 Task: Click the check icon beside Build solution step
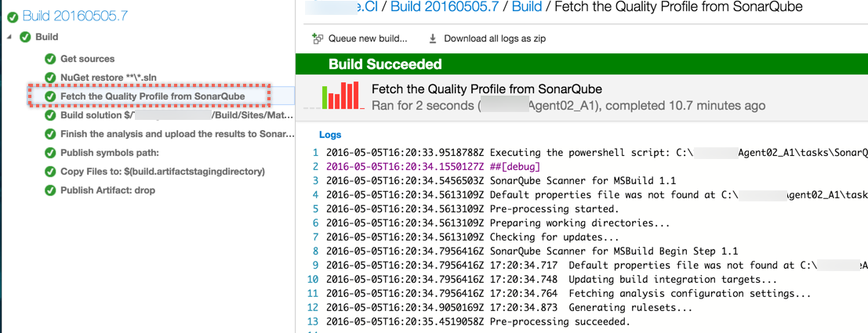point(50,115)
